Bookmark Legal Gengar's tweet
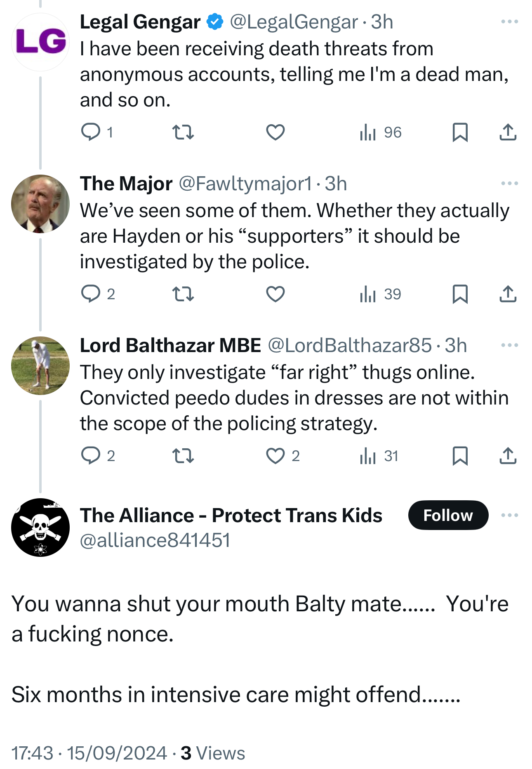The image size is (532, 769). 460,132
